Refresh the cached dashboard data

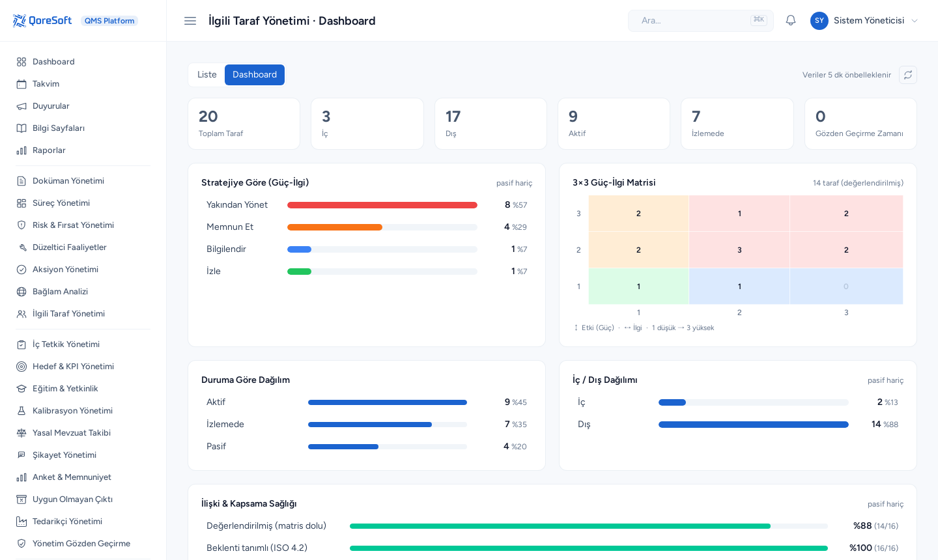point(908,75)
